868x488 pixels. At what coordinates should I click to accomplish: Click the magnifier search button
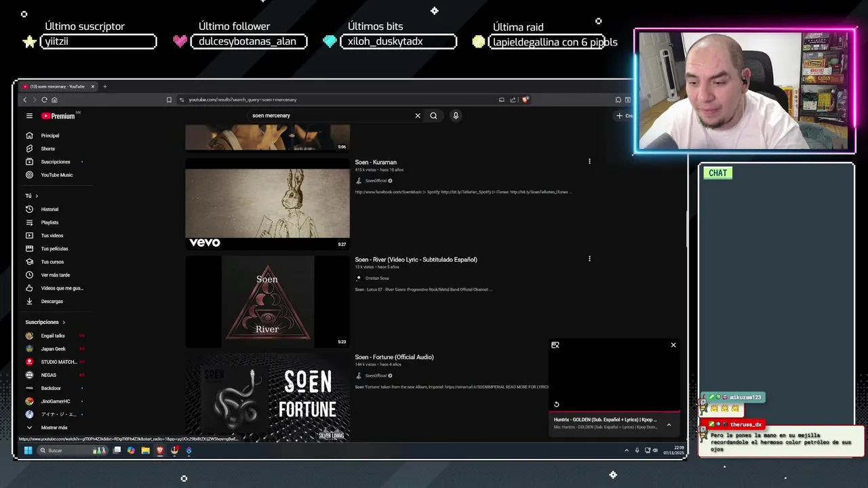coord(433,116)
